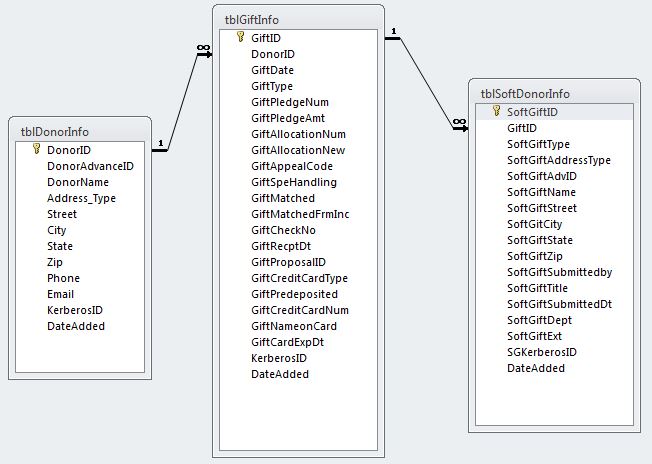Click the primary key icon beside GiftID in tblGiftInfo

(x=240, y=37)
